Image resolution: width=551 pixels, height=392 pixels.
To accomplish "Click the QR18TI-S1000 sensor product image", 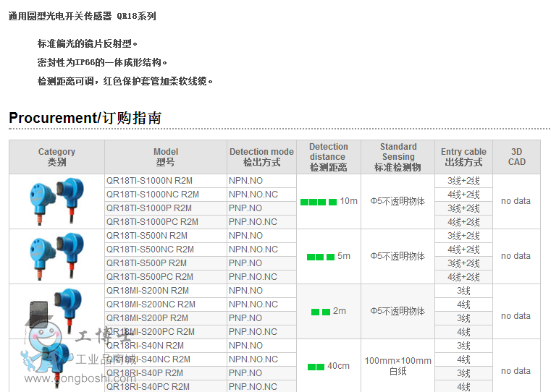I will (x=56, y=201).
